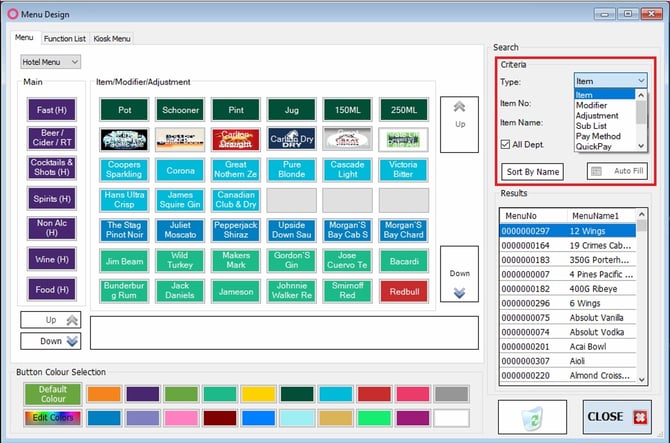Select result row Aioli
This screenshot has width=670, height=443.
567,361
